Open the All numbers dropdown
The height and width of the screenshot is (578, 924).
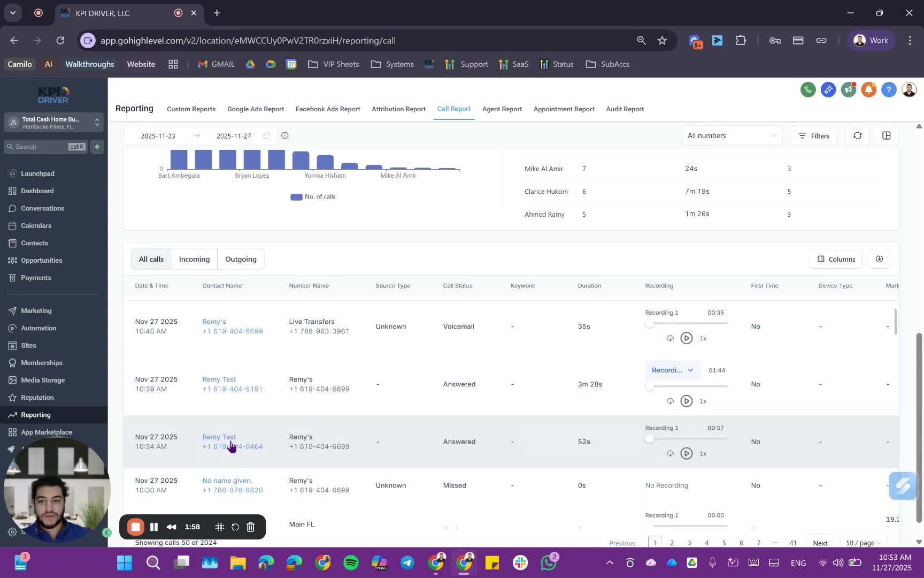tap(731, 136)
